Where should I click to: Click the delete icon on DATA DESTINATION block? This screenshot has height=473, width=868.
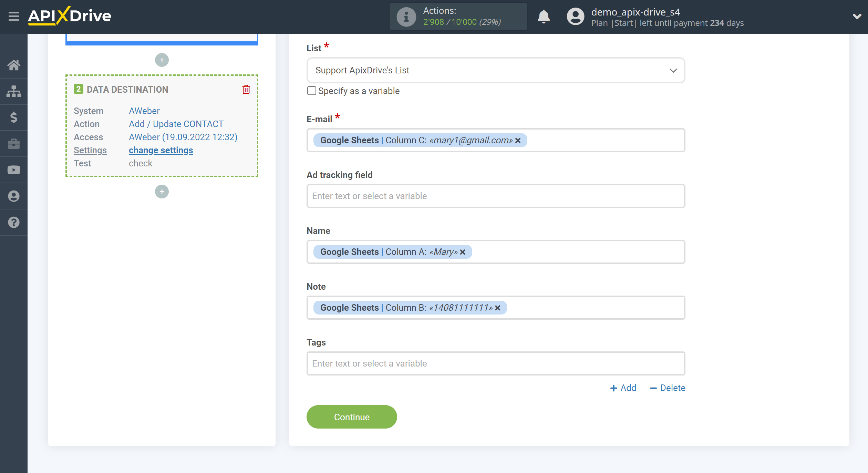[x=246, y=89]
